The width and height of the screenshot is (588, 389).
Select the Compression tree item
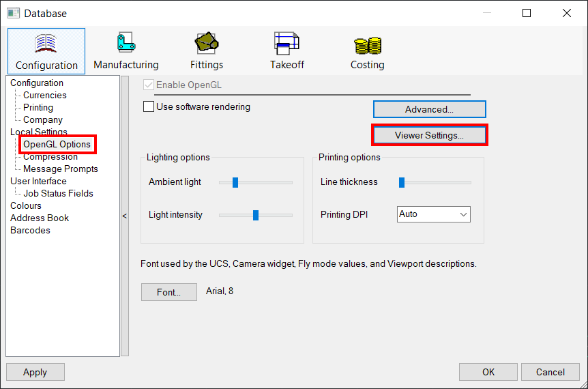point(50,156)
